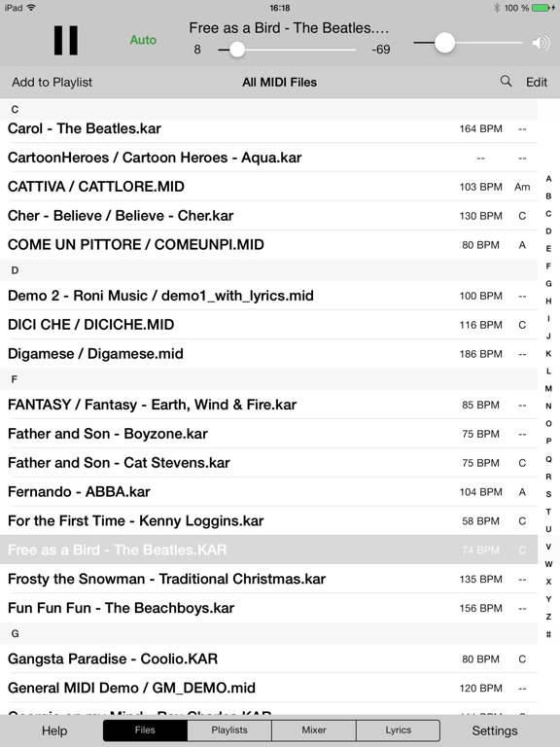
Task: Tap the speaker volume icon
Action: [541, 44]
